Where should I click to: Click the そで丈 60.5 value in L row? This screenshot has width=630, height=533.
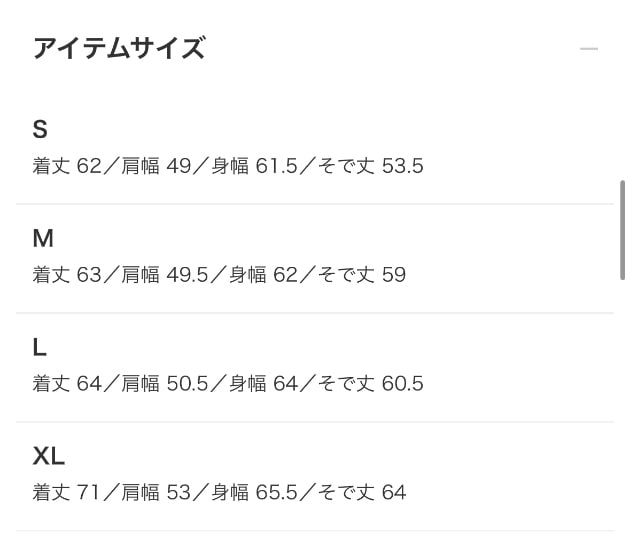[370, 384]
